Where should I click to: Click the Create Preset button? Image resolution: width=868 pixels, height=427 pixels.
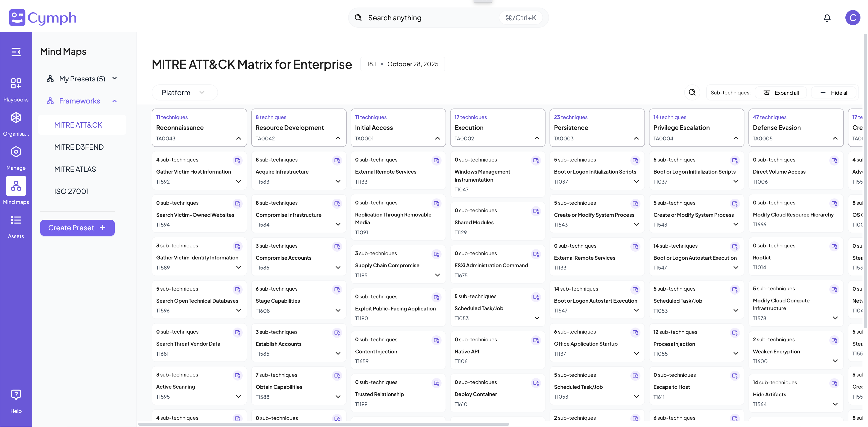point(77,228)
